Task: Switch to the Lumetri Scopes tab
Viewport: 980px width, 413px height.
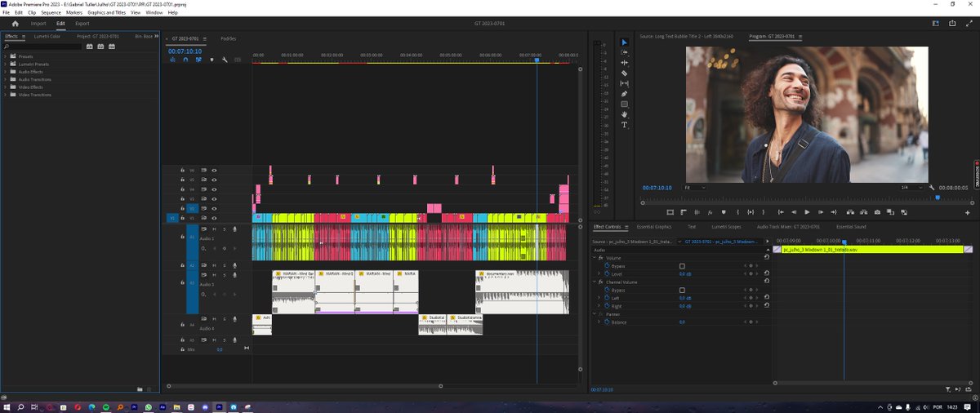Action: click(x=726, y=226)
